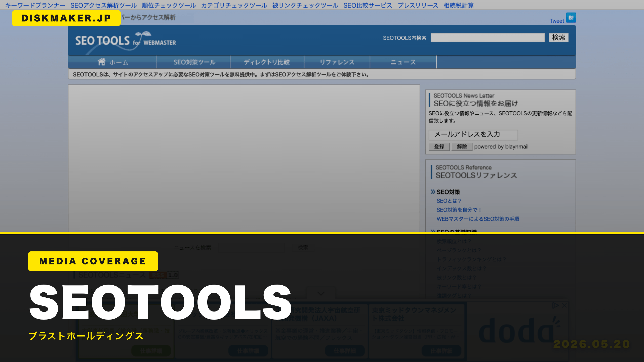Click the SEOに役立つ情報をお届け heading
The image size is (644, 362).
click(x=476, y=104)
